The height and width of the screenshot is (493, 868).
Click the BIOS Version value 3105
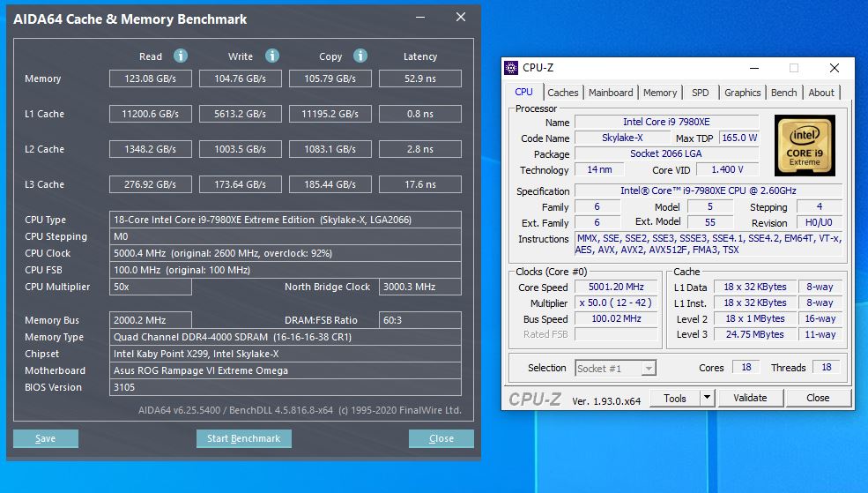[286, 387]
